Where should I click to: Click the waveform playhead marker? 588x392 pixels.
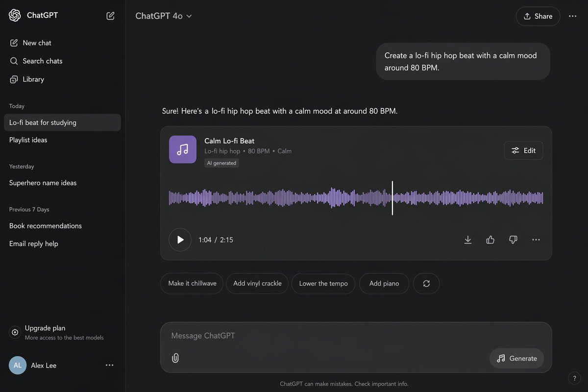392,198
